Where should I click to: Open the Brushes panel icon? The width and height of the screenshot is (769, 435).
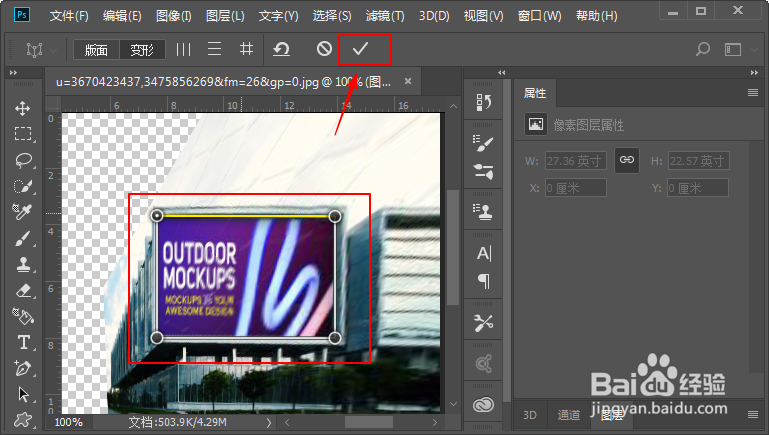click(484, 143)
